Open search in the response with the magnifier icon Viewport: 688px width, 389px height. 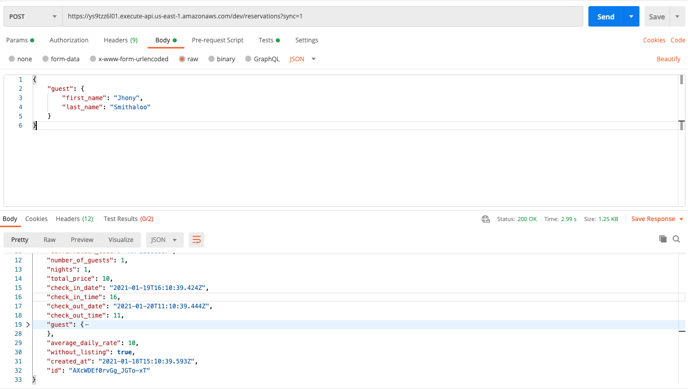[676, 239]
